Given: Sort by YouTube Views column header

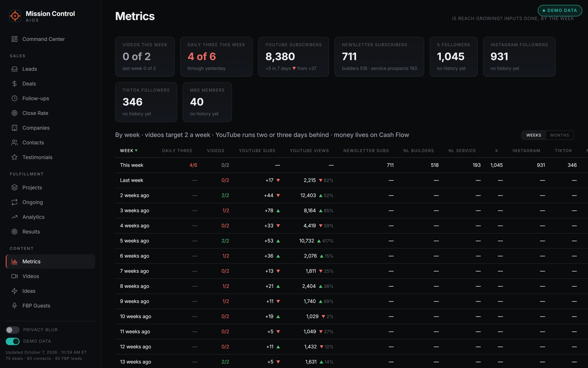Looking at the screenshot, I should pyautogui.click(x=309, y=151).
